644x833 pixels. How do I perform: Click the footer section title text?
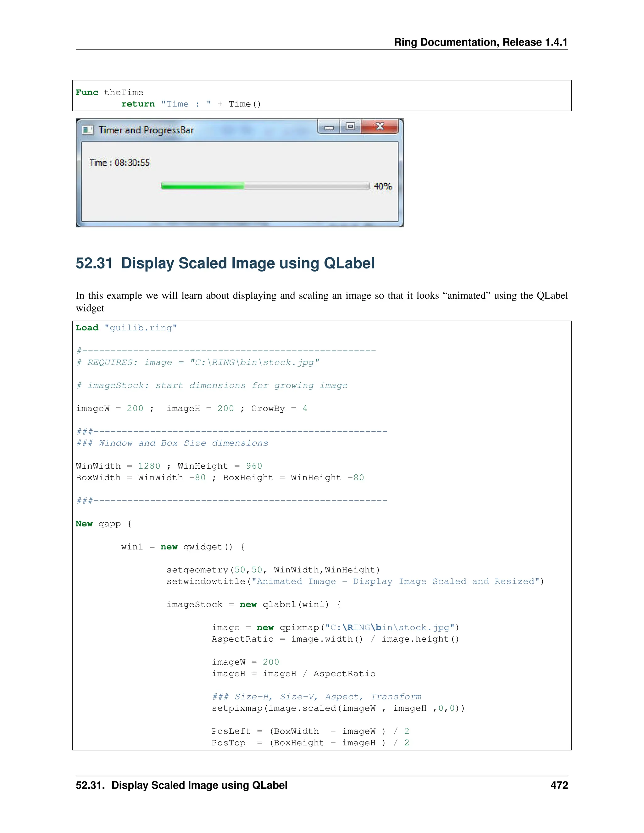point(181,785)
